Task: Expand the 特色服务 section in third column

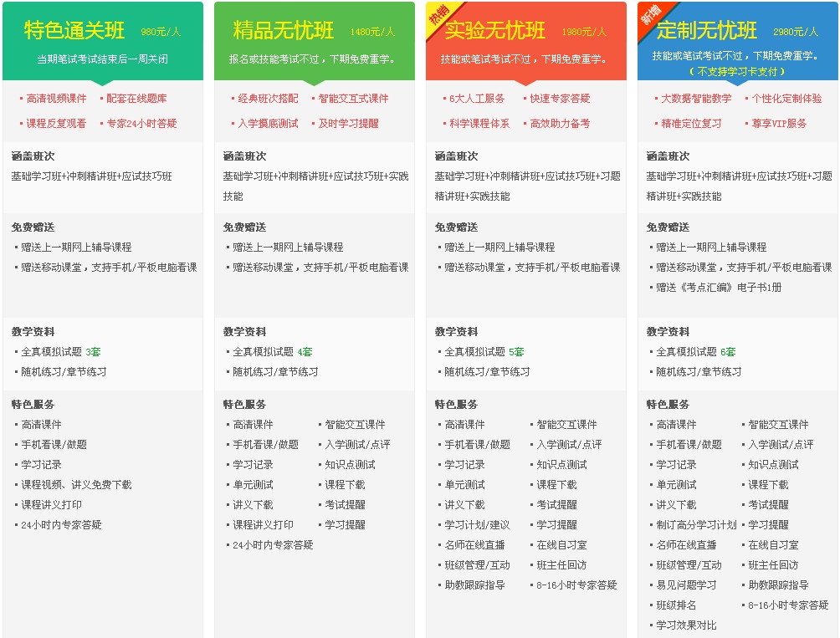Action: click(x=454, y=403)
